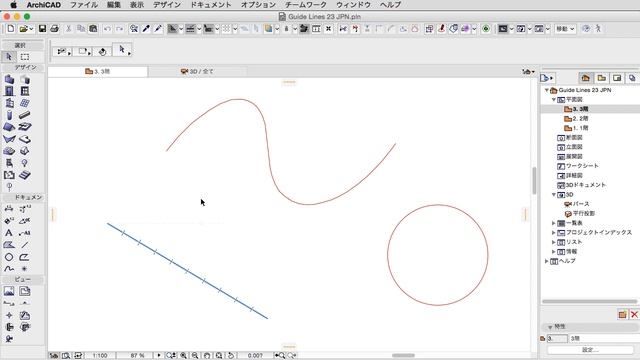Open dropdown arrow next to Open folder icon

pos(31,29)
